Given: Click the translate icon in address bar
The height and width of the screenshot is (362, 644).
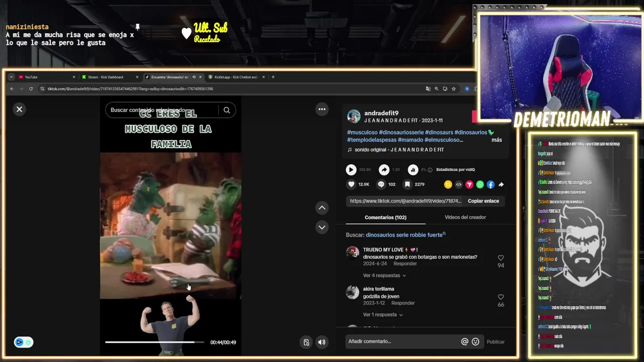Looking at the screenshot, I should pyautogui.click(x=428, y=88).
